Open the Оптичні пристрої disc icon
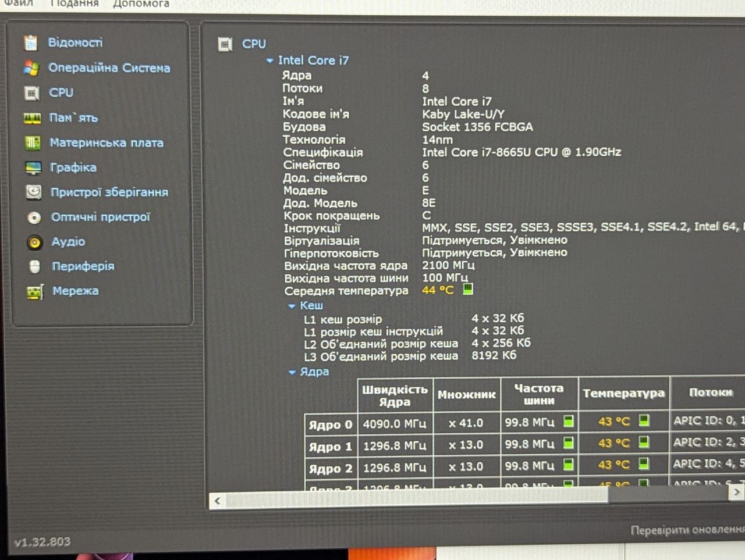Viewport: 745px width, 560px height. (x=34, y=217)
